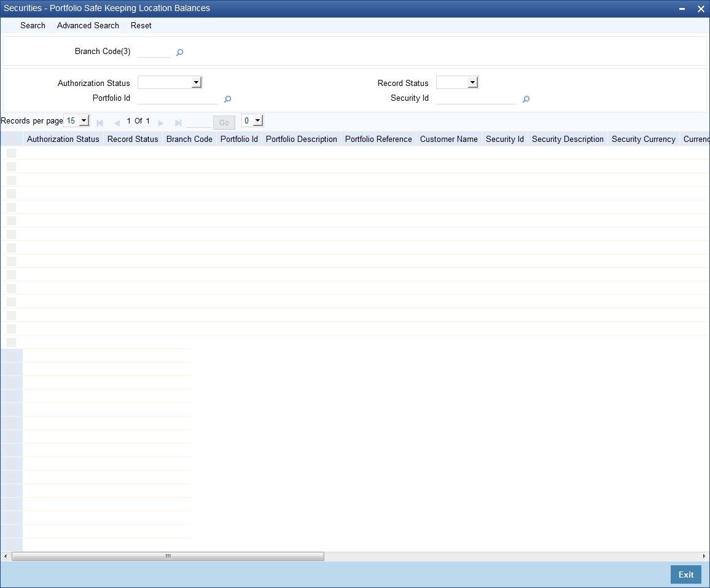
Task: Expand the Record Status dropdown
Action: pos(473,82)
